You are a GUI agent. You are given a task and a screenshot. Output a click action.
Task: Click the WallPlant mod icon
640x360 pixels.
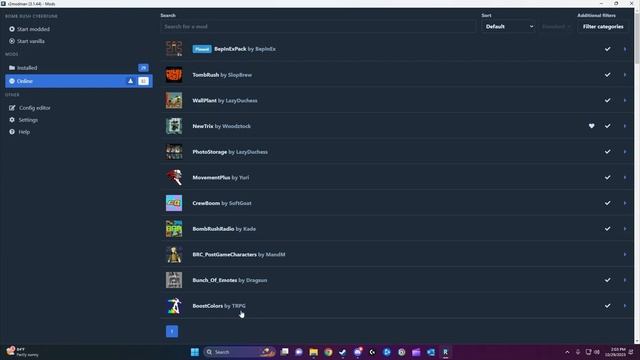pyautogui.click(x=174, y=100)
